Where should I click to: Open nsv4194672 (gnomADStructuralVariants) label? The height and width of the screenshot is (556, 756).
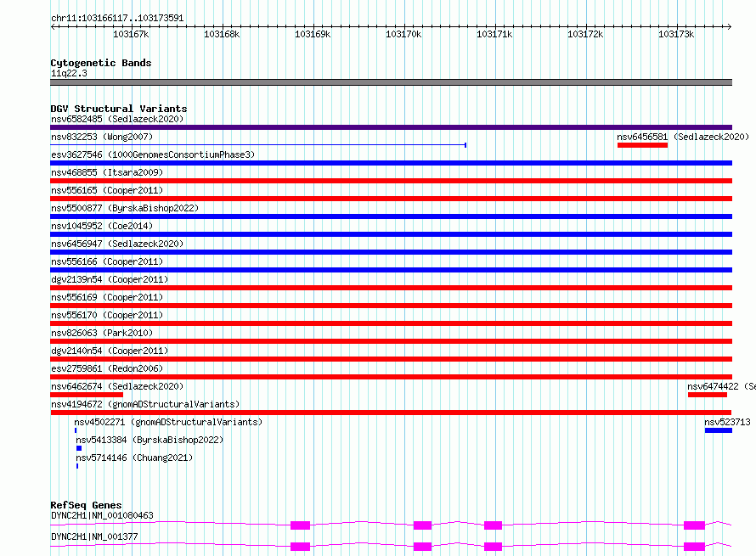pos(145,404)
